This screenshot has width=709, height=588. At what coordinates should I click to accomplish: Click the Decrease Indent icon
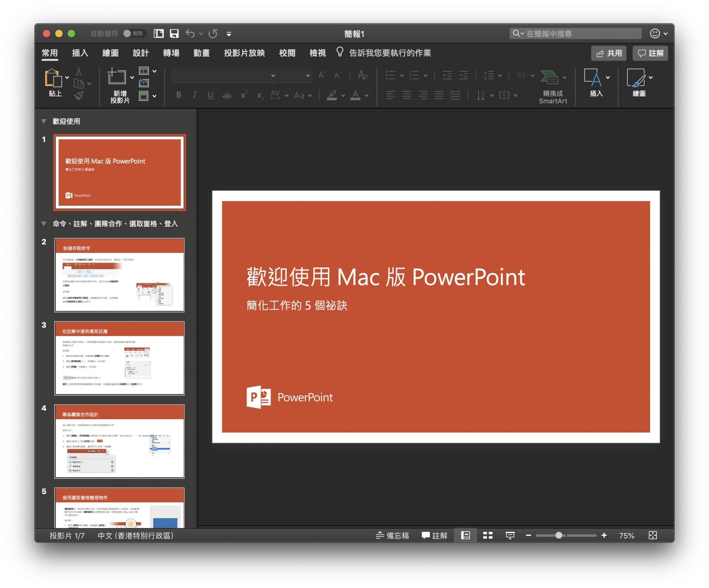[447, 75]
